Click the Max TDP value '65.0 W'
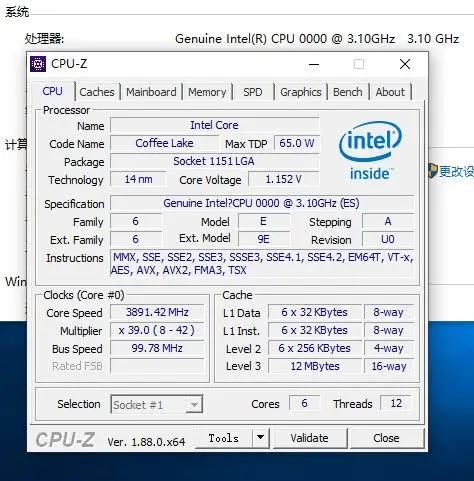The image size is (474, 481). 297,143
